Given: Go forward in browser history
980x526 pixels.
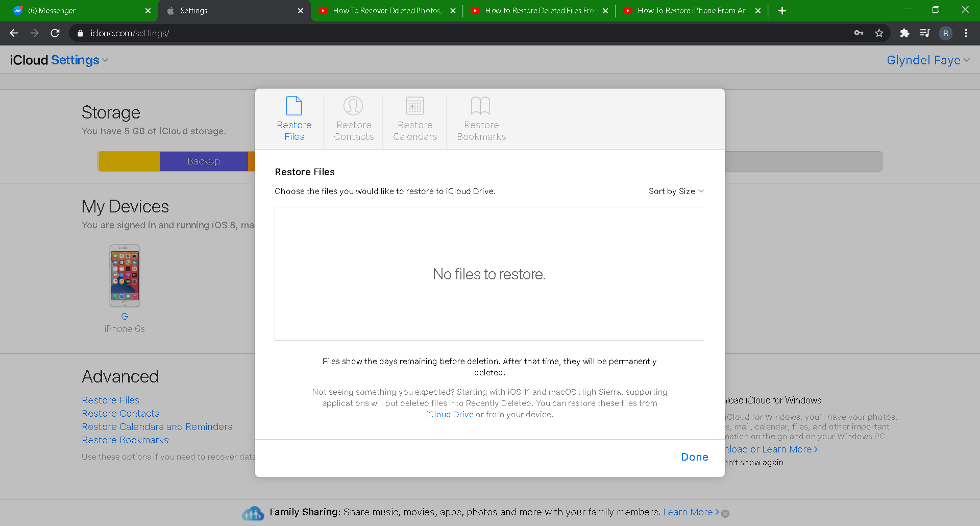Looking at the screenshot, I should (35, 33).
